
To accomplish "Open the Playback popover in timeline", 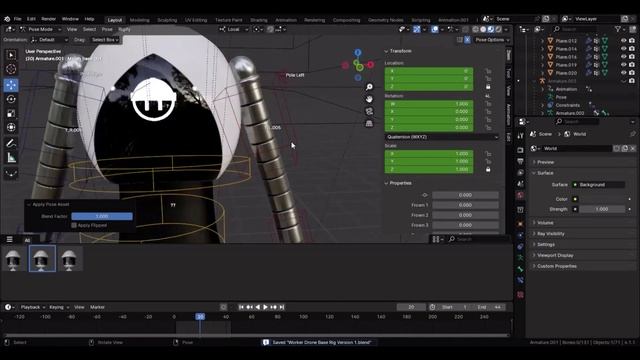I will tap(33, 307).
